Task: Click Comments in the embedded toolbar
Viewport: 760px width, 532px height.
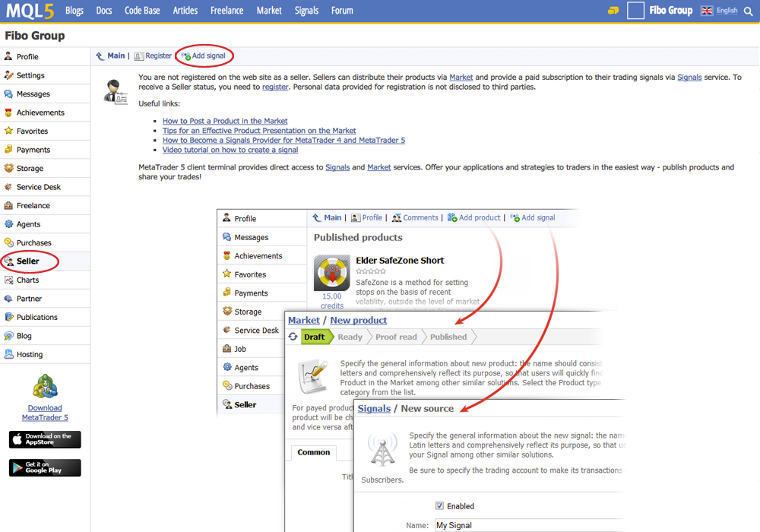Action: [415, 217]
